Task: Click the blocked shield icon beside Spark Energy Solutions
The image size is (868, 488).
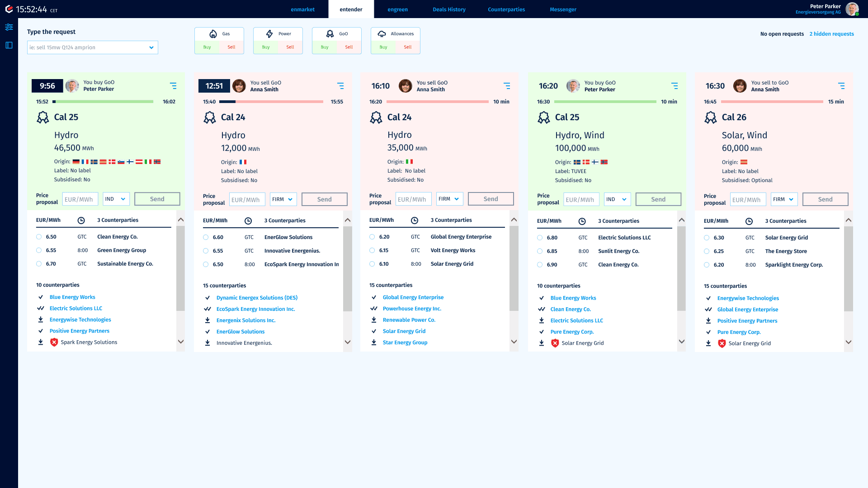Action: tap(54, 343)
